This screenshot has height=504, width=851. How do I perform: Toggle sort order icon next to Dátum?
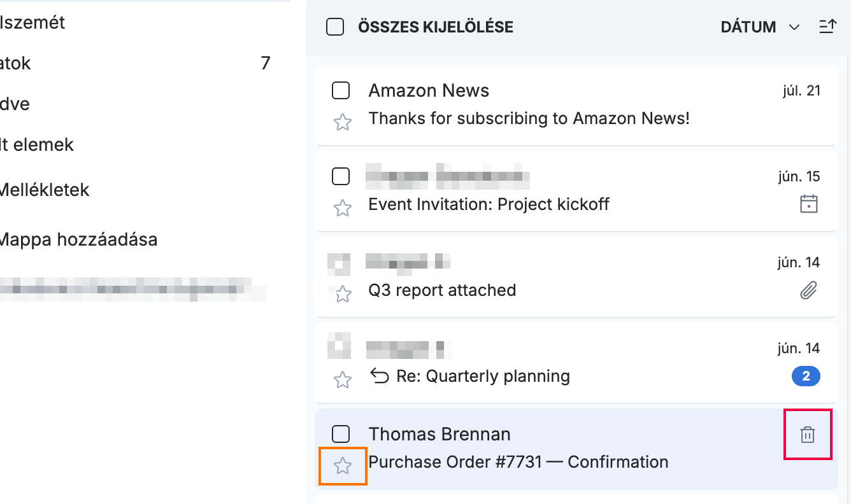[827, 27]
